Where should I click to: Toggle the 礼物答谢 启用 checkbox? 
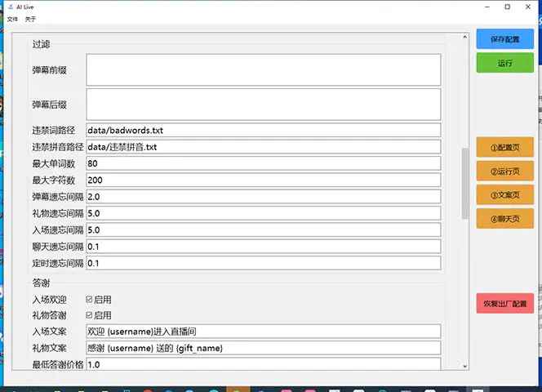point(90,315)
